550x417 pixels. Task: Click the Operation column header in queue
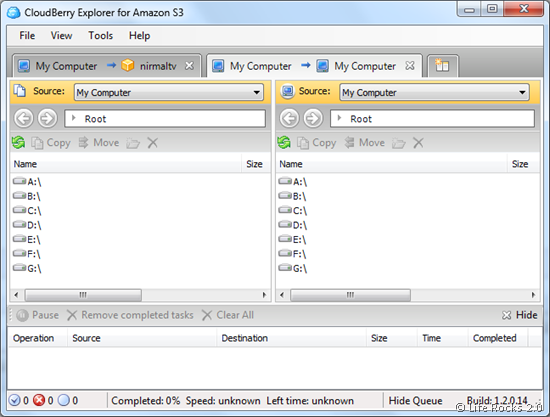coord(38,338)
